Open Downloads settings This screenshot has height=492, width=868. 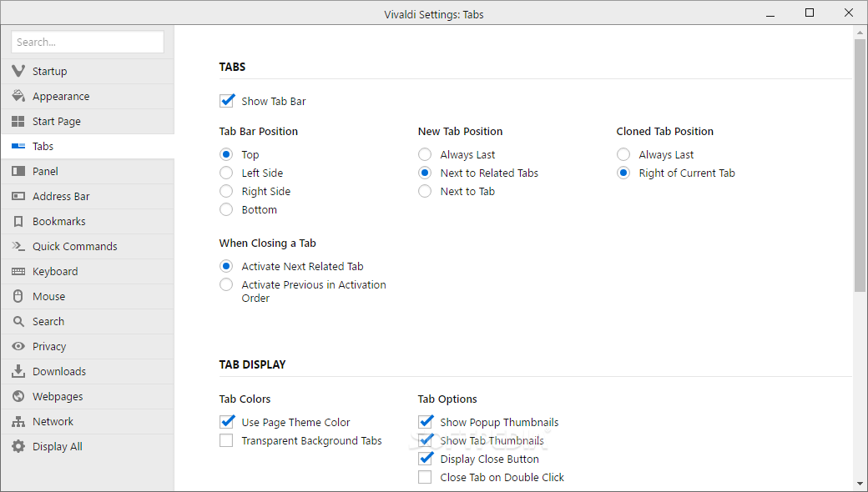coord(88,371)
